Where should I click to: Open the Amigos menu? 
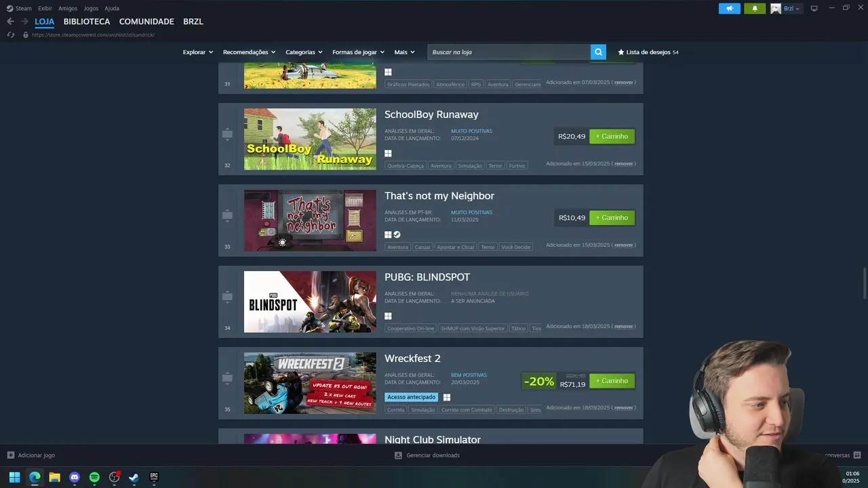pos(68,8)
